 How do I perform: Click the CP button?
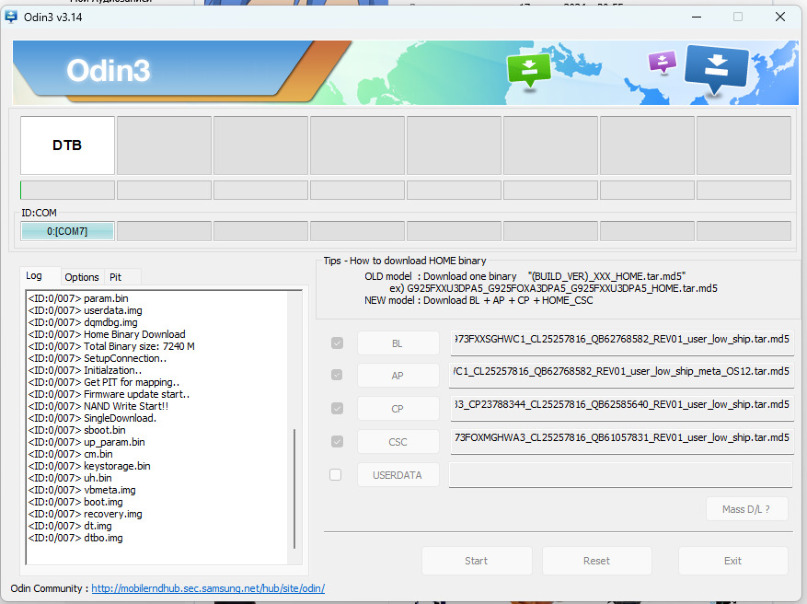(x=398, y=408)
